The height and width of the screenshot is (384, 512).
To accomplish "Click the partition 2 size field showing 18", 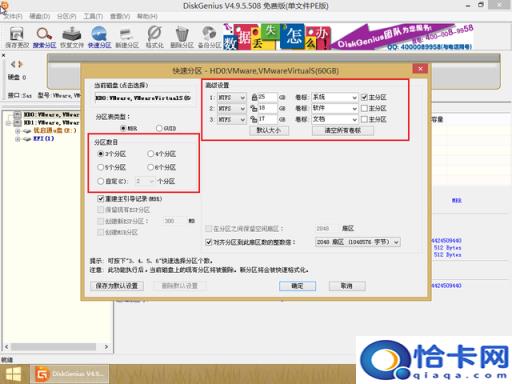I will point(268,108).
